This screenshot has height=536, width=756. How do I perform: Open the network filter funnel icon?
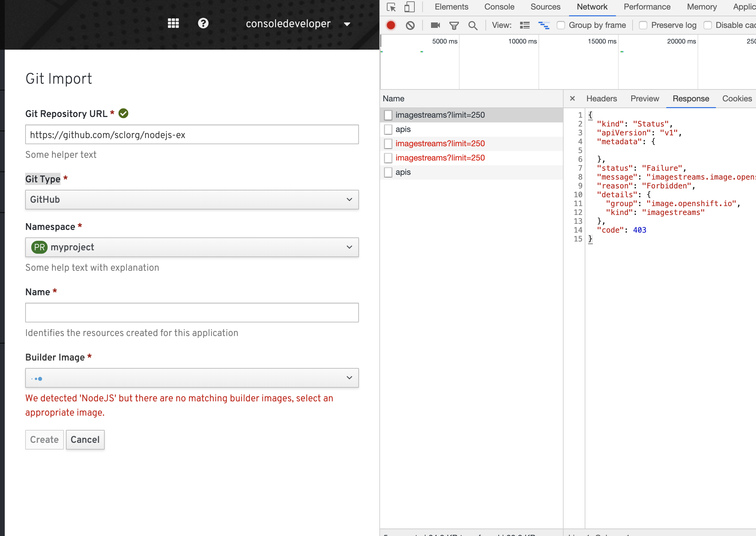tap(454, 25)
